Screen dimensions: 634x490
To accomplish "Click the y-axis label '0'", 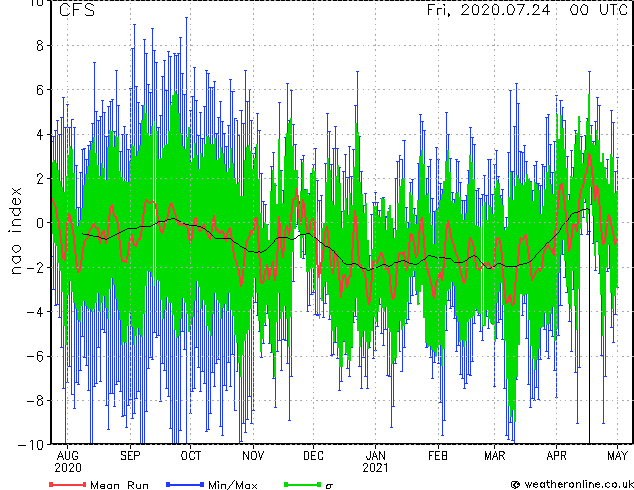I will click(x=40, y=223).
